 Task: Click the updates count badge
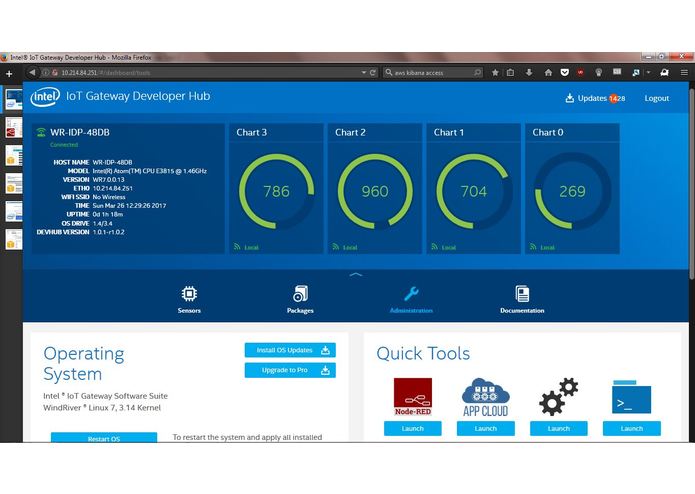point(617,98)
